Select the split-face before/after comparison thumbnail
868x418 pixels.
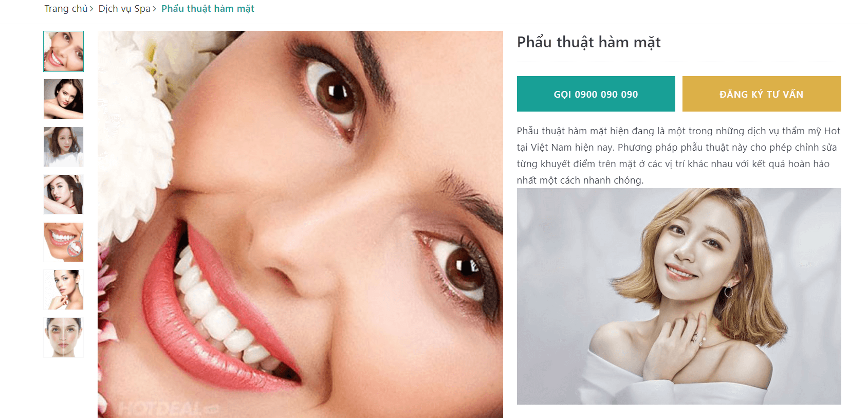(64, 337)
